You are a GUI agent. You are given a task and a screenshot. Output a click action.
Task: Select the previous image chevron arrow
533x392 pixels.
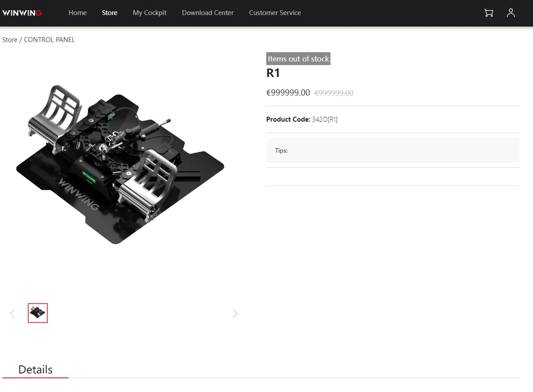pyautogui.click(x=12, y=313)
